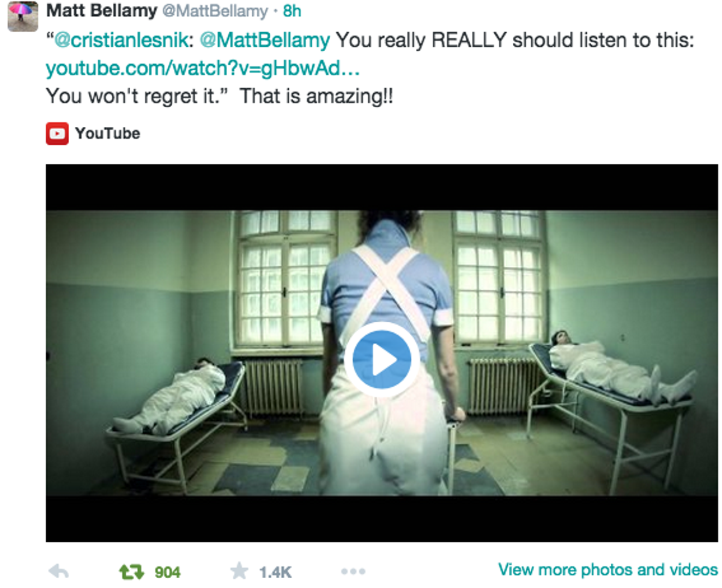Open 'View more photos and videos'

(608, 569)
